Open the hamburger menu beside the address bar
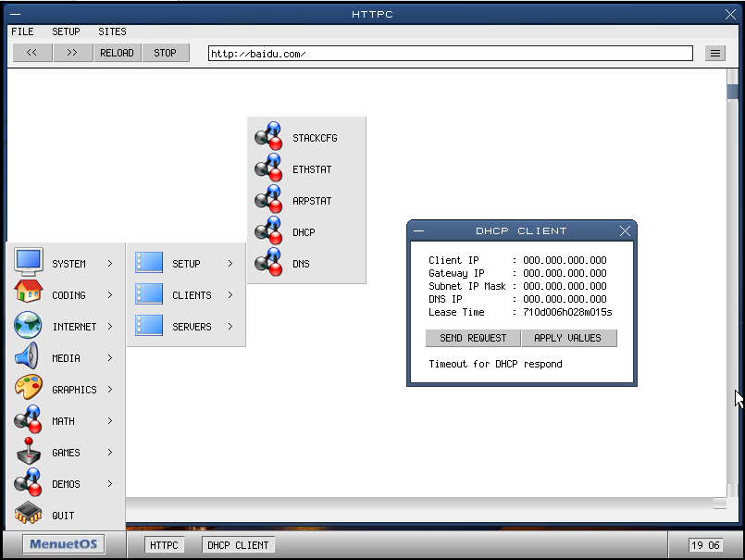 [x=715, y=54]
